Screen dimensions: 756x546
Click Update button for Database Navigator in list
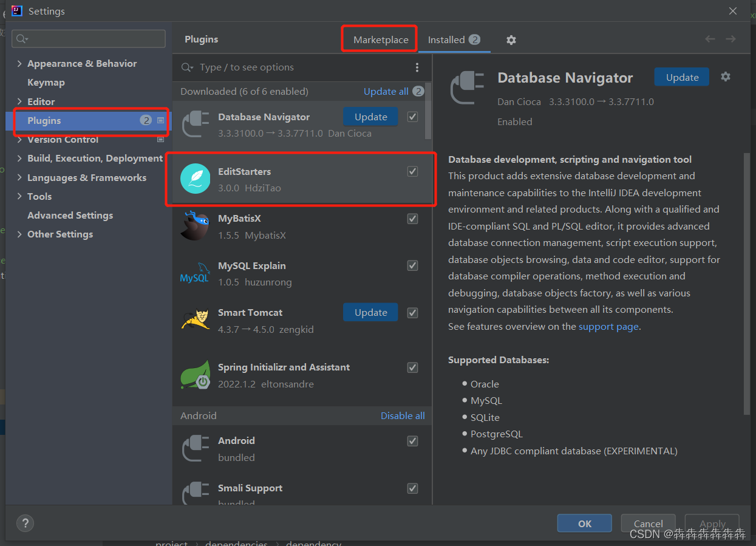pos(370,117)
